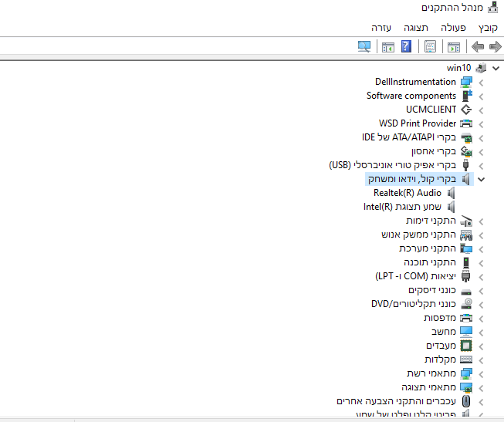Select the Realtek(R) Audio device label

(408, 193)
